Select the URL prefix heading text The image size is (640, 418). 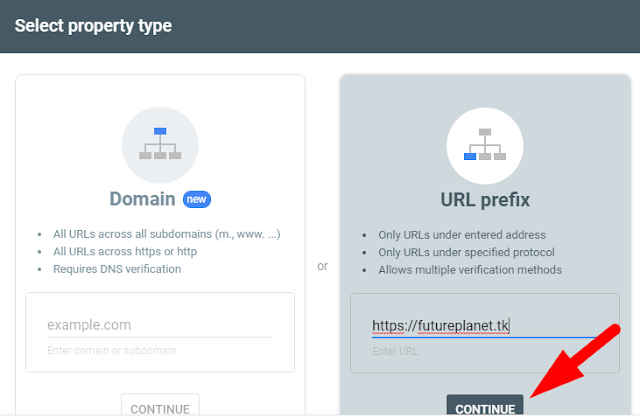click(485, 200)
